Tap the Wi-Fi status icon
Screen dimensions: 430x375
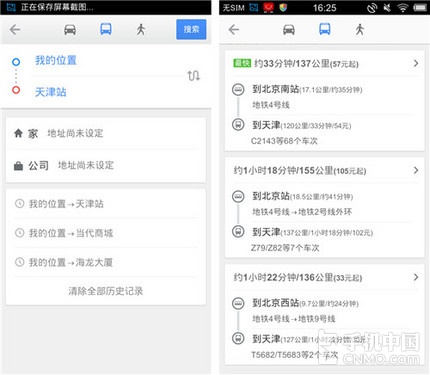[x=403, y=7]
